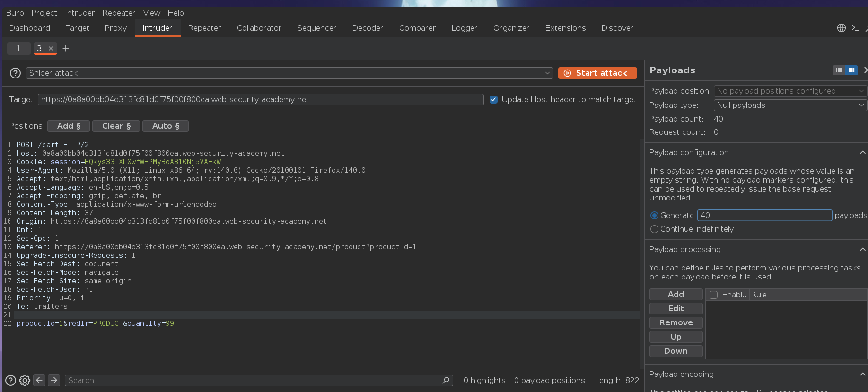Open the Burp menu

point(15,13)
